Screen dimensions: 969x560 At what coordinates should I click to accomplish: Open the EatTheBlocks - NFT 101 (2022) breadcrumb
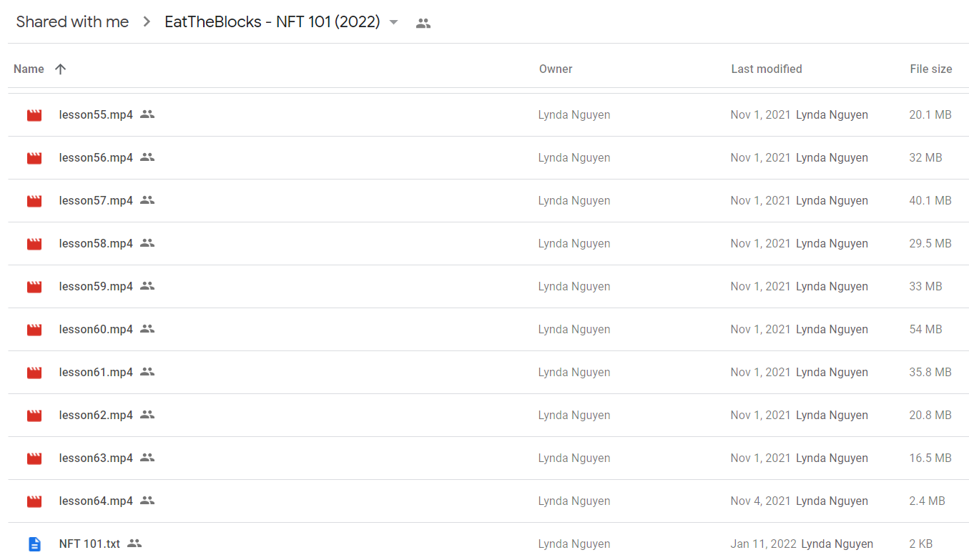click(272, 22)
